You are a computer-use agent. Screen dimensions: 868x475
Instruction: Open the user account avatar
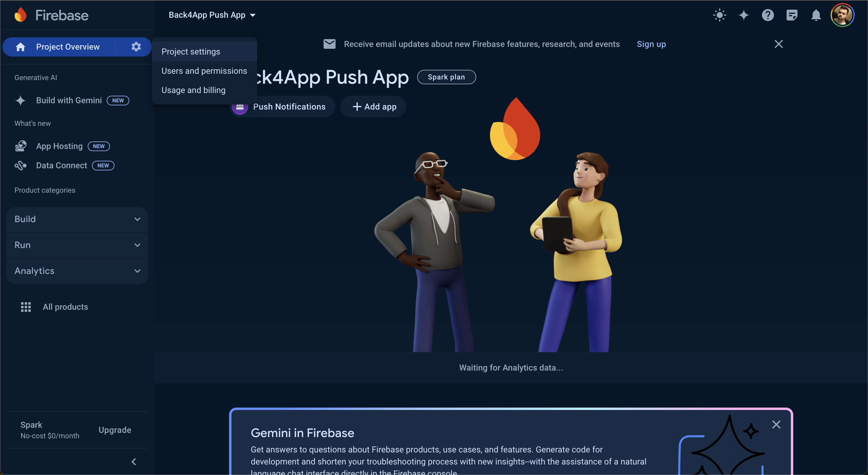coord(842,15)
